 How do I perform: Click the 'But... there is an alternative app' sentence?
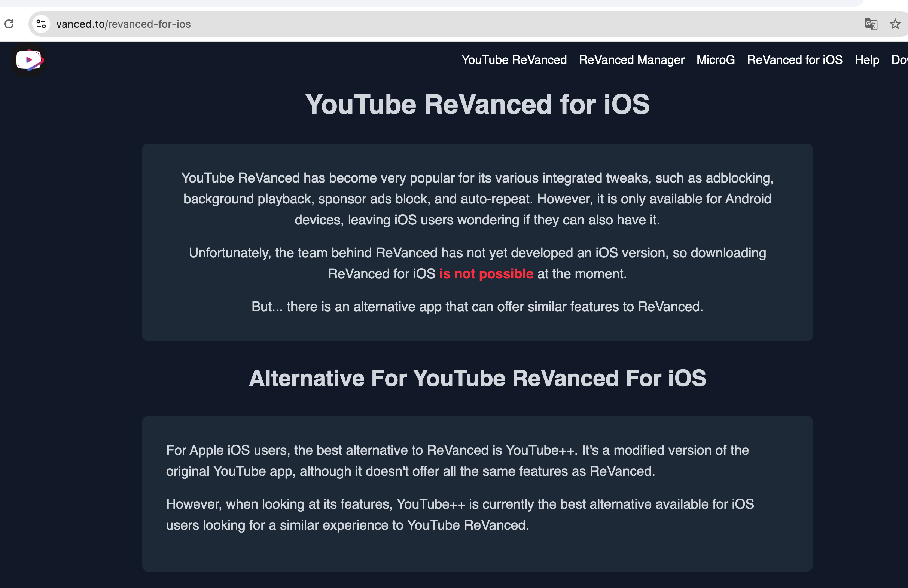pyautogui.click(x=477, y=307)
